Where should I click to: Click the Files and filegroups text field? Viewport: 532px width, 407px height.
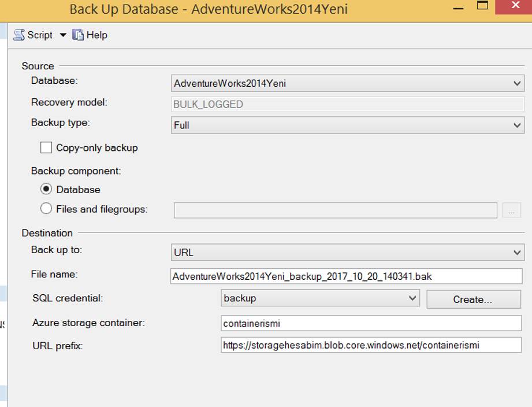click(x=336, y=210)
